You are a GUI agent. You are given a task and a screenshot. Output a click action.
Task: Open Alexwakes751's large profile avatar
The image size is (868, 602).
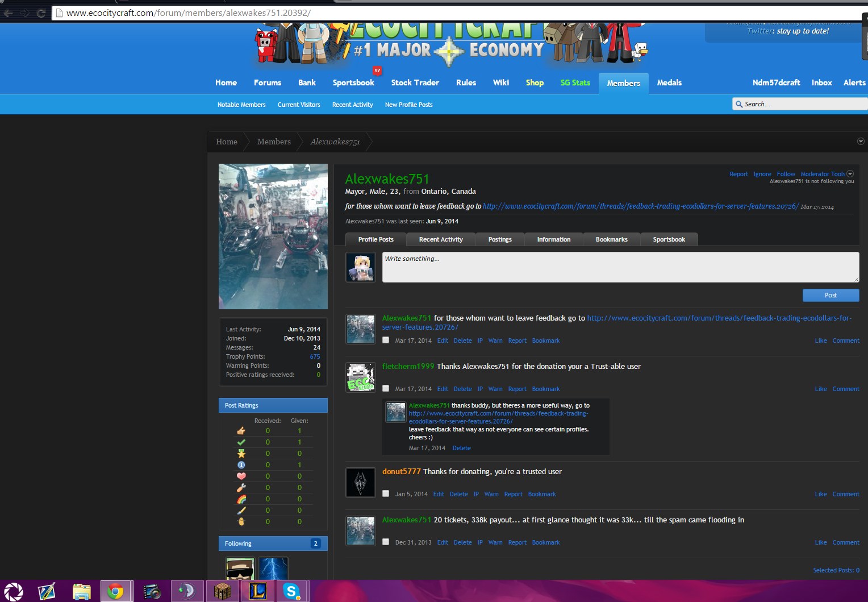click(x=273, y=236)
